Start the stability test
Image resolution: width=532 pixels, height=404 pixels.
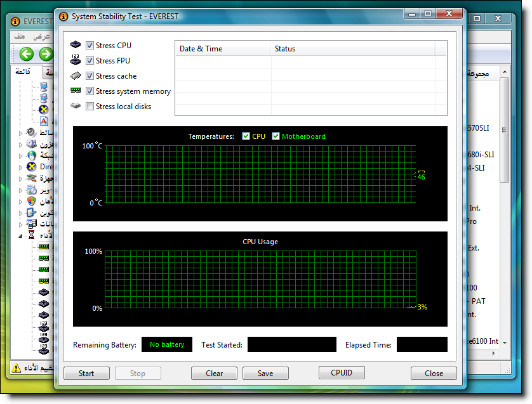coord(86,373)
